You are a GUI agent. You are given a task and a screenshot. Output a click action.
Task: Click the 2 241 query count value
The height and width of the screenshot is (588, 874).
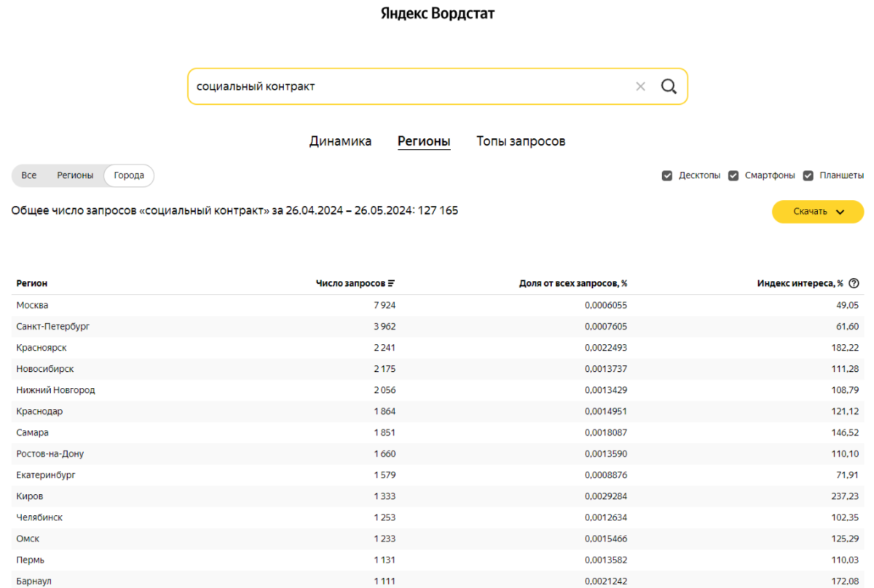click(x=385, y=348)
